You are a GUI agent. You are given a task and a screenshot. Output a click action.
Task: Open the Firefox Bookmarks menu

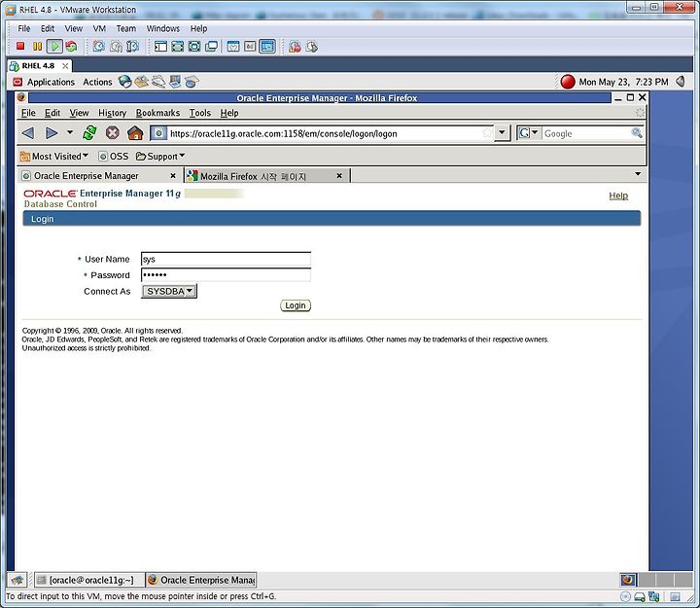(x=157, y=113)
